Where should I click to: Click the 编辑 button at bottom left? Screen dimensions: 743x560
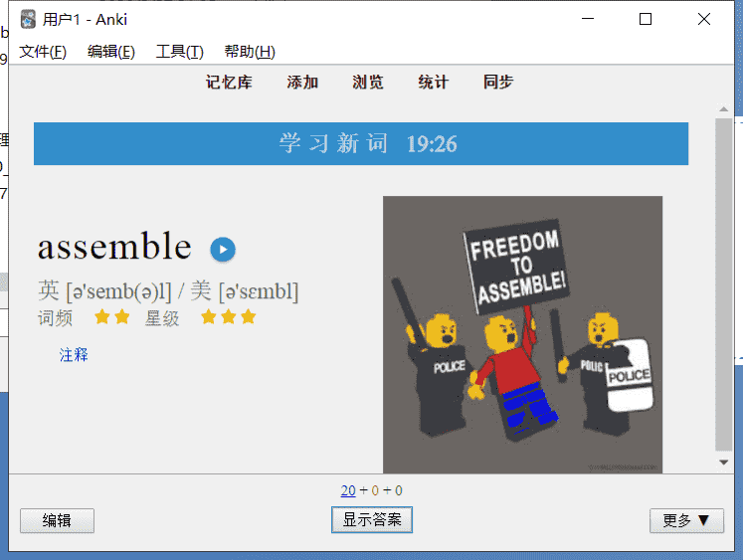point(57,520)
